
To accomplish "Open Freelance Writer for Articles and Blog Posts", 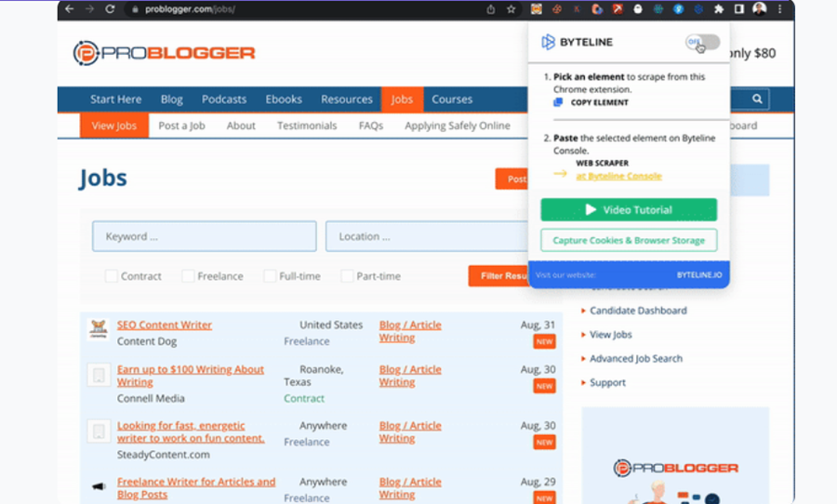I will [x=196, y=488].
